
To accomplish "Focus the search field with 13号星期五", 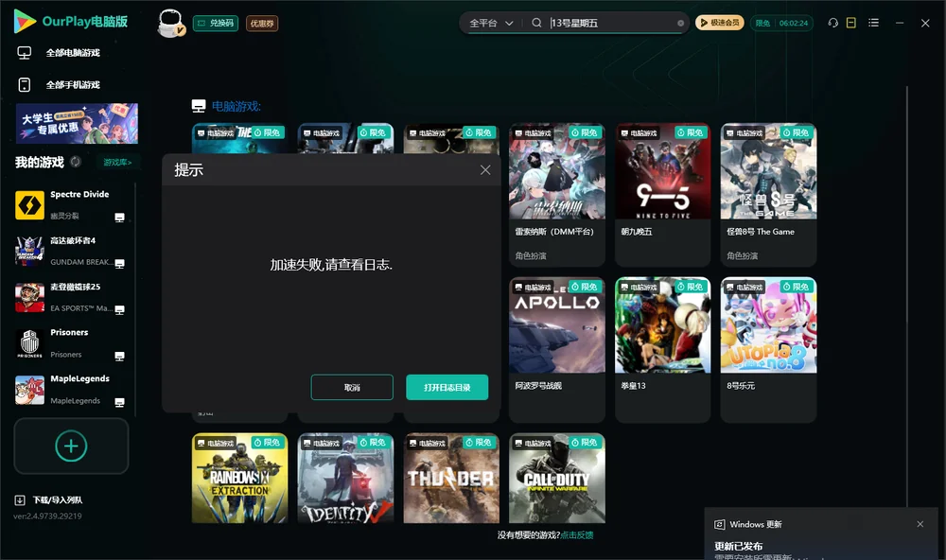I will coord(610,23).
